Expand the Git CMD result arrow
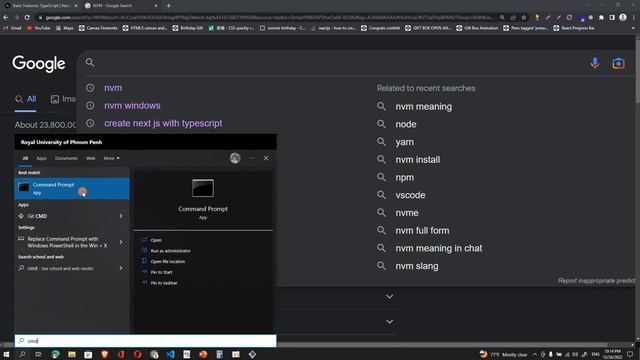The height and width of the screenshot is (360, 640). (x=121, y=216)
